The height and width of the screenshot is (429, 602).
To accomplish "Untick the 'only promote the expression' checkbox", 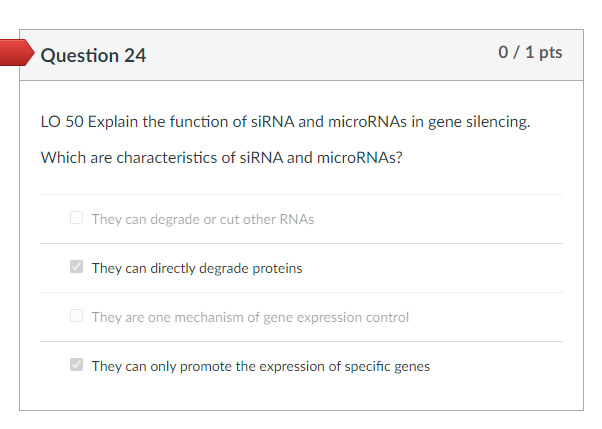I will (77, 366).
